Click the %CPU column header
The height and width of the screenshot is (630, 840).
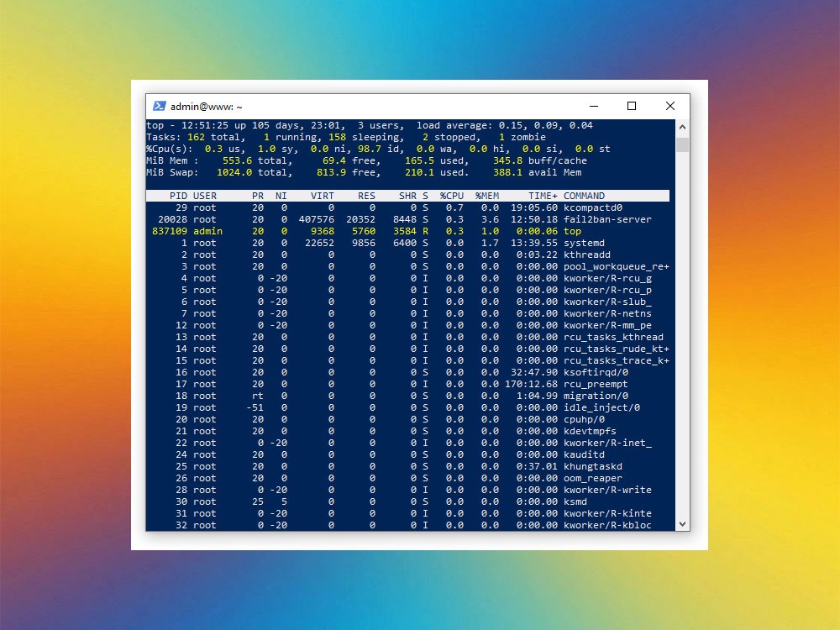click(x=451, y=195)
